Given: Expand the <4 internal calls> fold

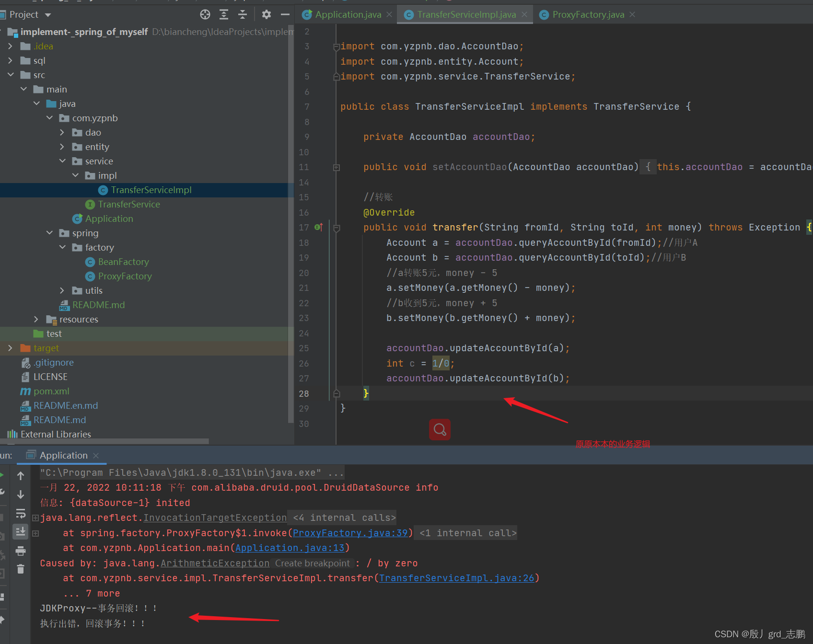Looking at the screenshot, I should point(344,517).
